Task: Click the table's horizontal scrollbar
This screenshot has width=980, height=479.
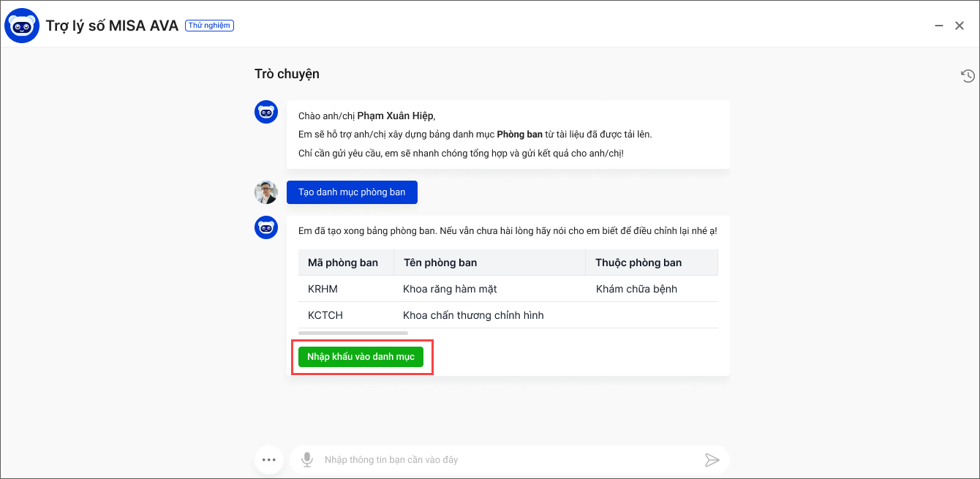Action: tap(353, 333)
